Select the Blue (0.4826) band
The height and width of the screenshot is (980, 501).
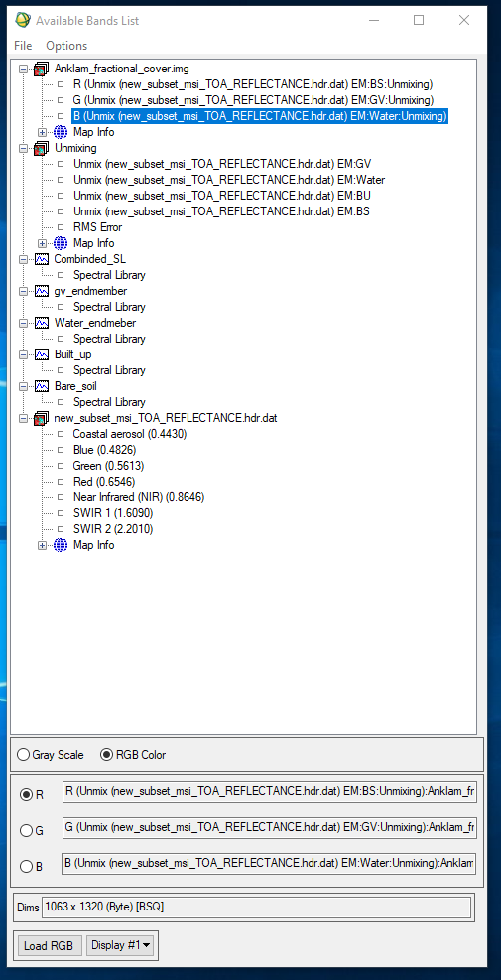click(x=104, y=450)
